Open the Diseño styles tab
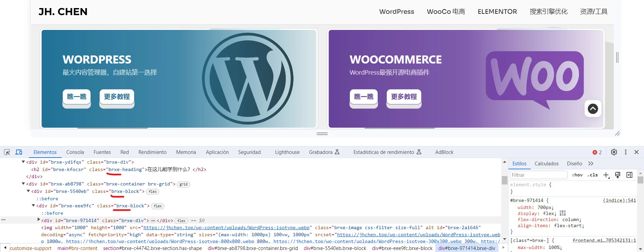Screen dimensions: 644x252 coord(574,164)
